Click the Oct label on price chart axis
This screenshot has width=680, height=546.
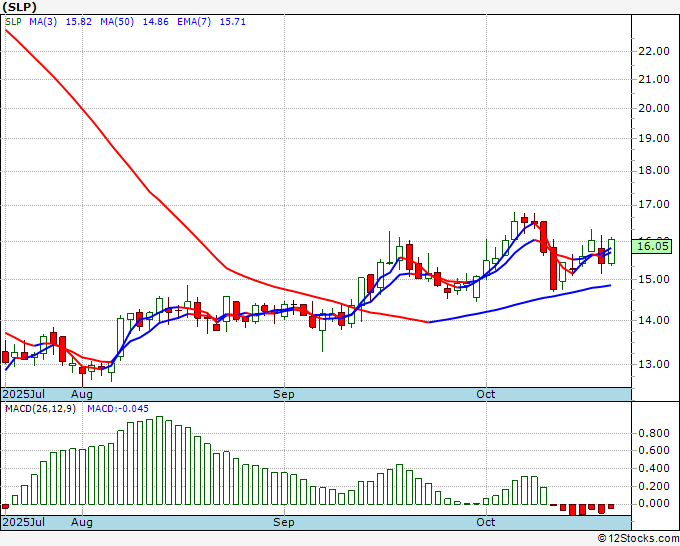485,394
